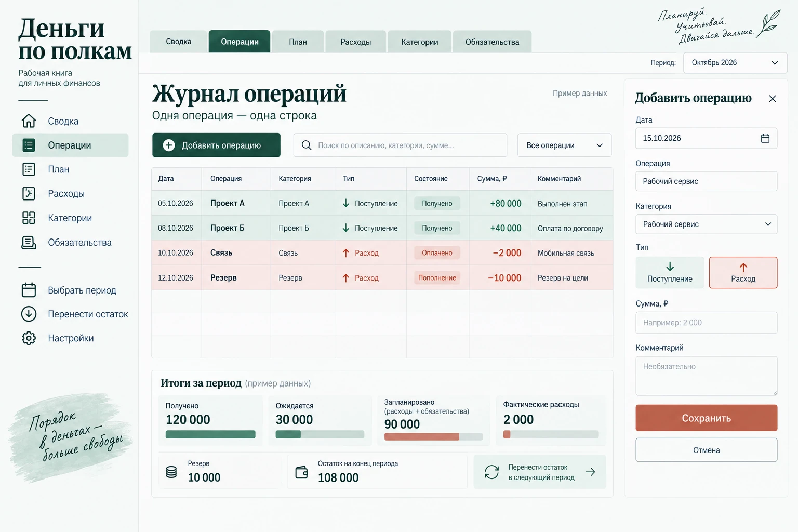Click the right arrow in Перенести остаток card

pos(590,472)
